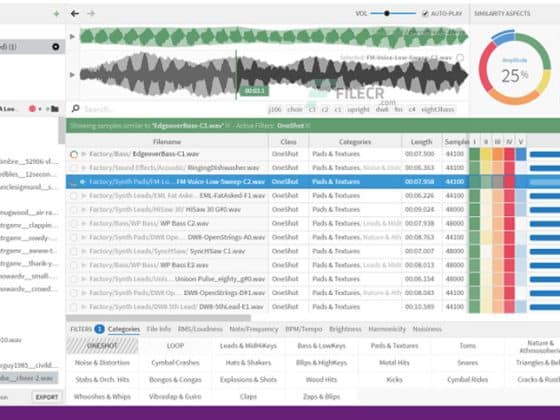Toggle the Auto-Play checkbox
560x420 pixels.
pos(425,14)
